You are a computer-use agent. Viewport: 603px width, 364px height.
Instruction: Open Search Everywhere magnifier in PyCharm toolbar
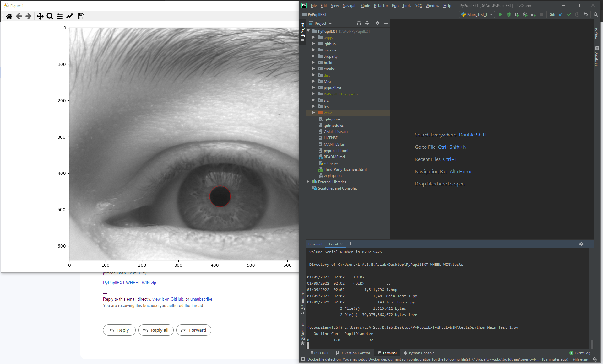point(596,14)
